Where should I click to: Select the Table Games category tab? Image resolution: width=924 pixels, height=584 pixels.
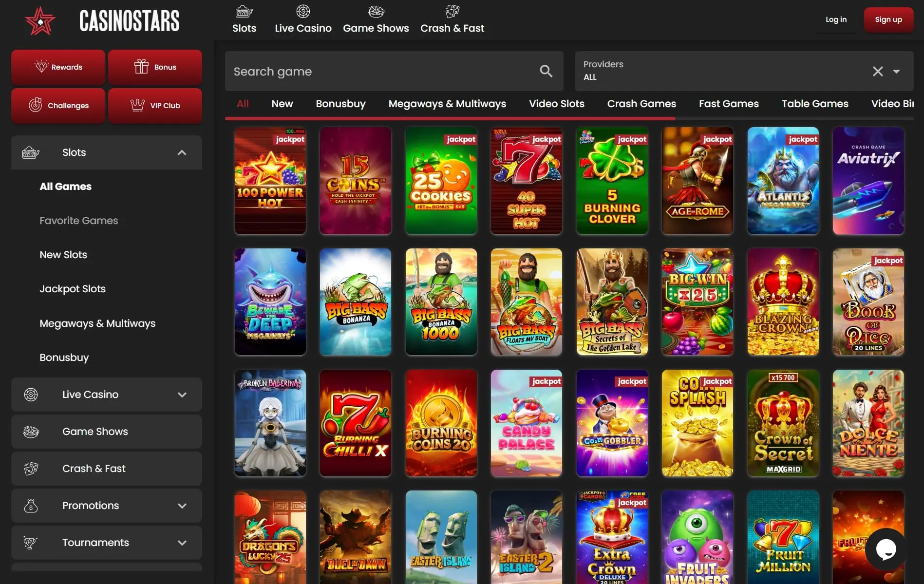[x=815, y=104]
